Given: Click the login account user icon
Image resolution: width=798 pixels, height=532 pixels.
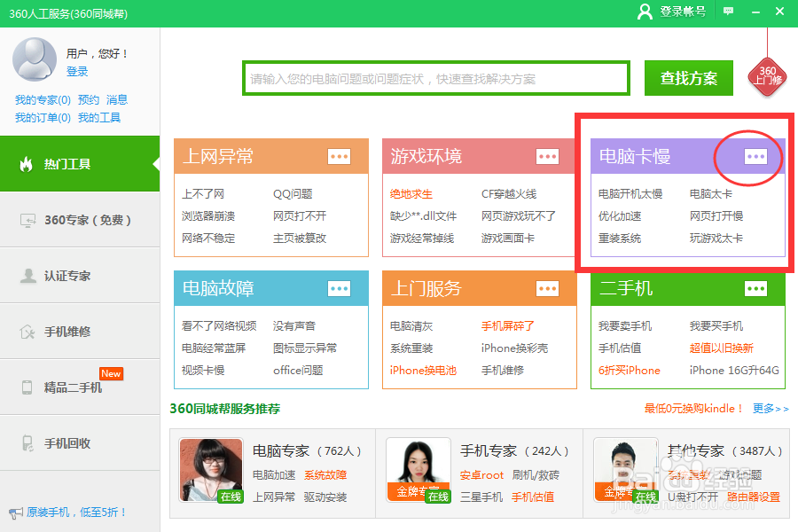Looking at the screenshot, I should [x=645, y=12].
